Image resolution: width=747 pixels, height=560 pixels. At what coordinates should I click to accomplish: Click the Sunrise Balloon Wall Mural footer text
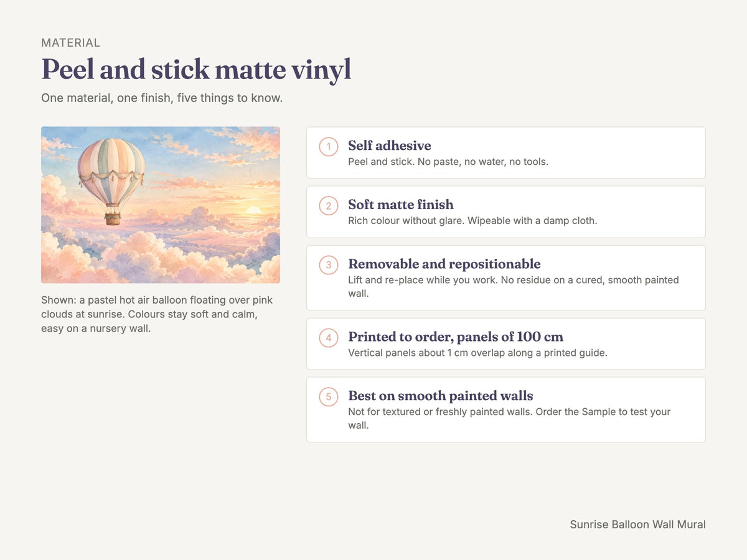638,525
